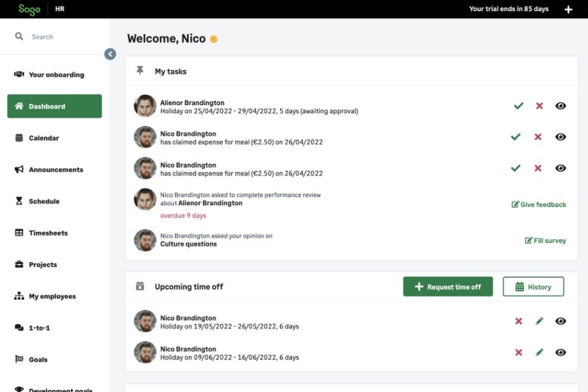The height and width of the screenshot is (392, 588).
Task: Click Give feedback link
Action: coord(539,204)
